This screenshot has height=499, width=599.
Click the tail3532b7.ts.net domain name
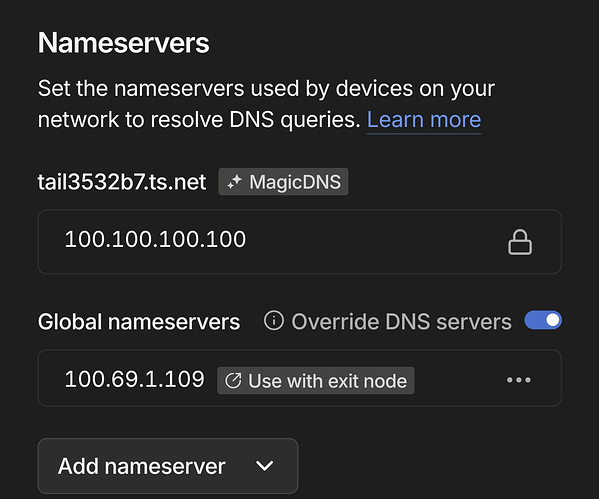pyautogui.click(x=122, y=182)
